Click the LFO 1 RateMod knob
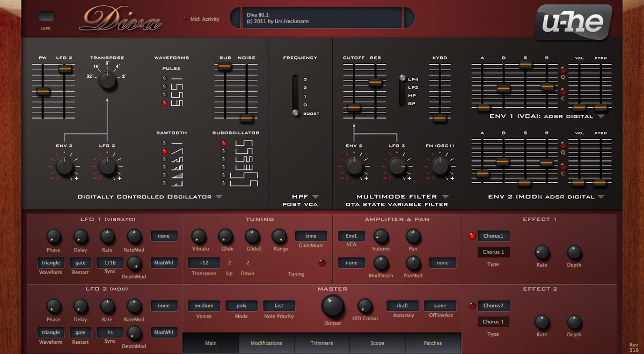 tap(135, 236)
